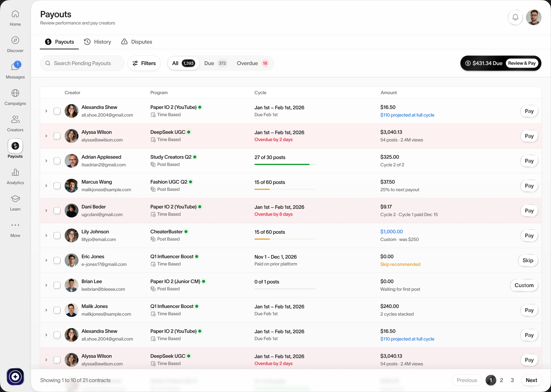Open Learn graduation cap icon
The height and width of the screenshot is (392, 551).
pyautogui.click(x=15, y=199)
